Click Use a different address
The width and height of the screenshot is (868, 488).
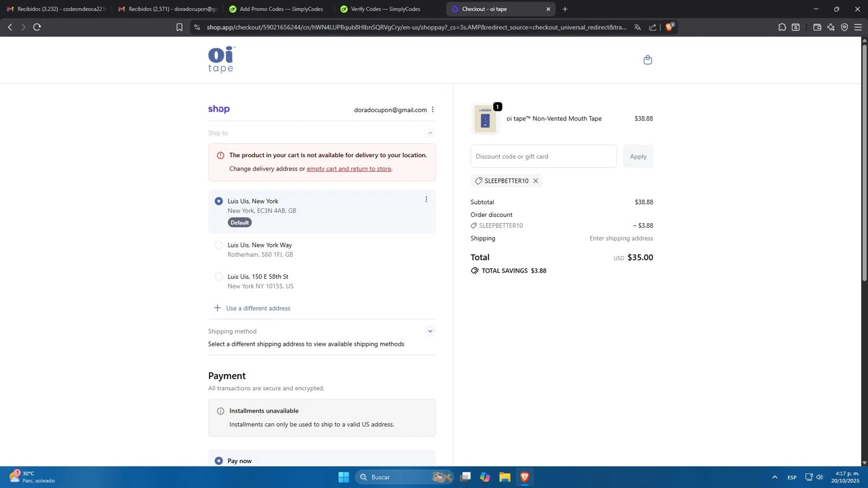click(x=258, y=308)
